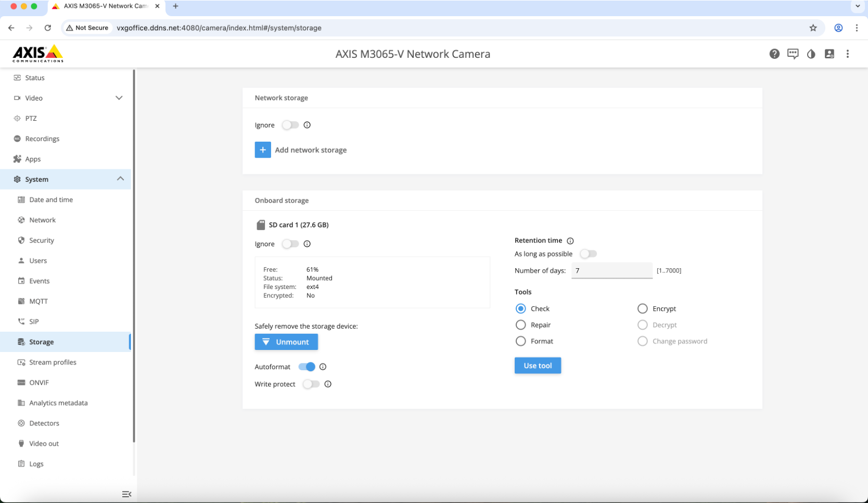Go to Date and time settings

(66, 199)
